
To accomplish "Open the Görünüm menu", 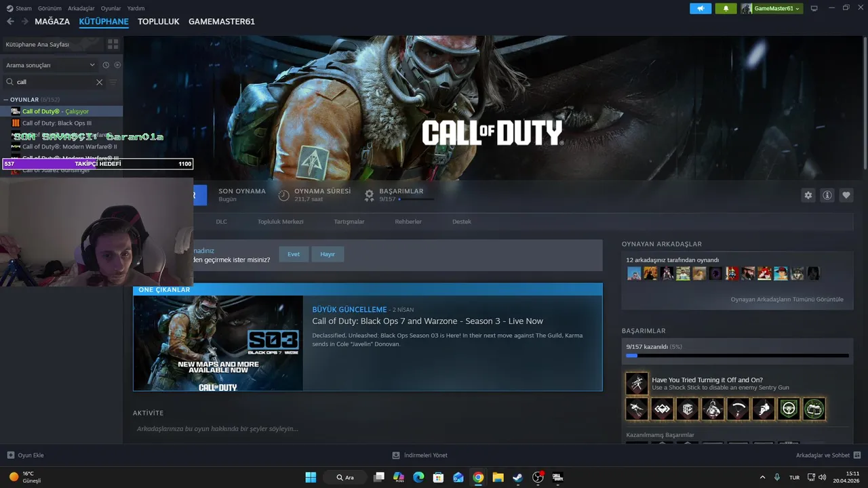I will [x=50, y=8].
